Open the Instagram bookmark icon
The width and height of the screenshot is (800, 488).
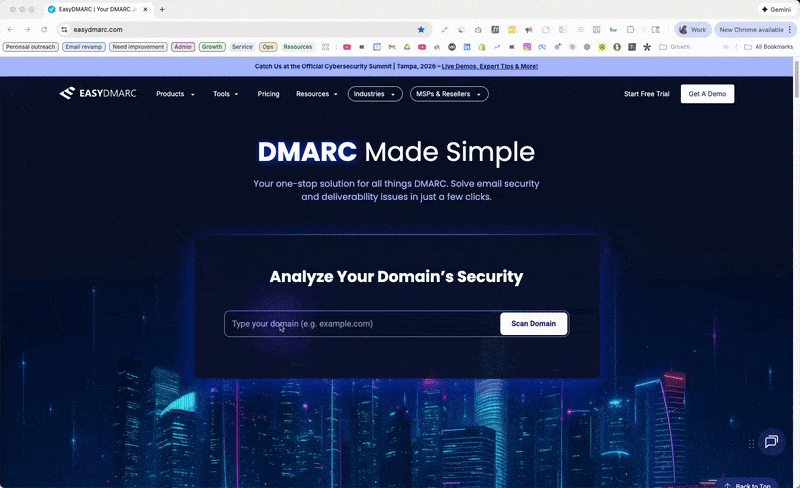point(527,47)
